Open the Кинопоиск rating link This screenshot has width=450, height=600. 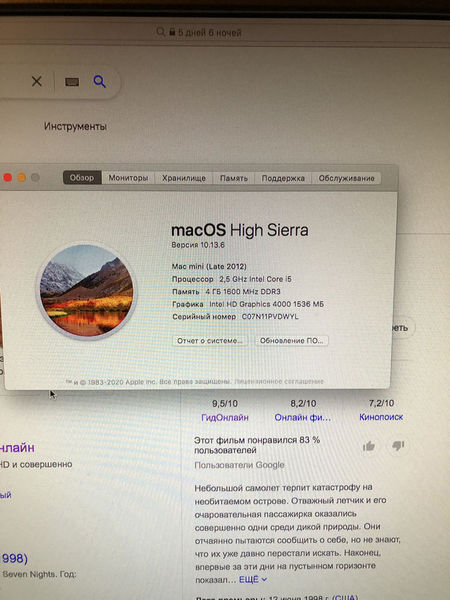click(x=381, y=417)
